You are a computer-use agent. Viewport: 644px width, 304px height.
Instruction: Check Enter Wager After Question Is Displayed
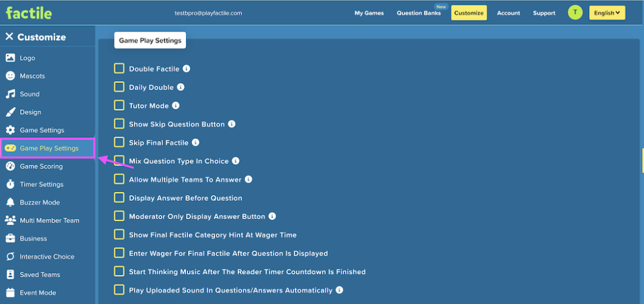click(x=119, y=252)
